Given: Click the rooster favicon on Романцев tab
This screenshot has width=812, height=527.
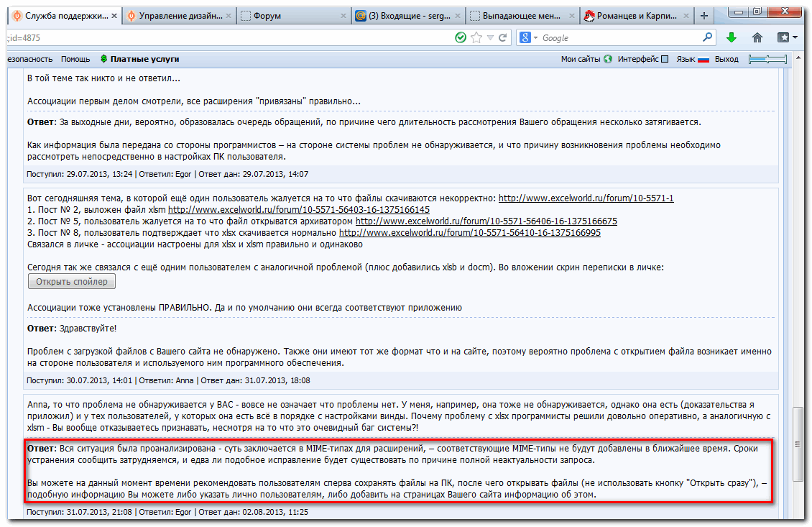Looking at the screenshot, I should click(589, 16).
